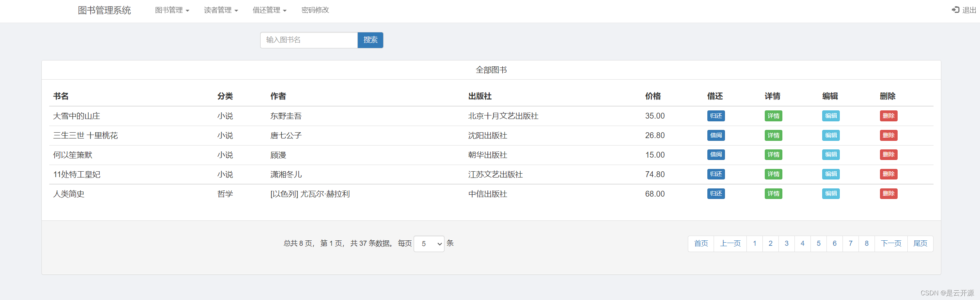Focus the 输入图书名 search field

click(x=309, y=40)
